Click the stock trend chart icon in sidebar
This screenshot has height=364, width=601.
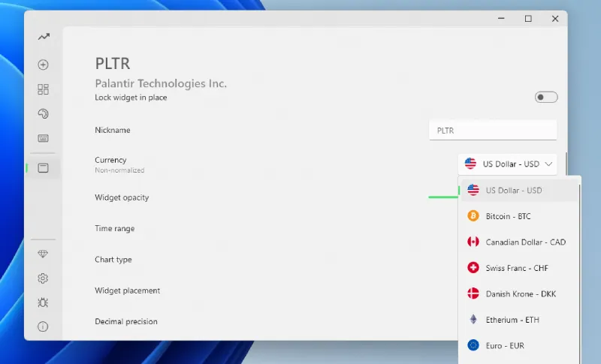point(44,37)
